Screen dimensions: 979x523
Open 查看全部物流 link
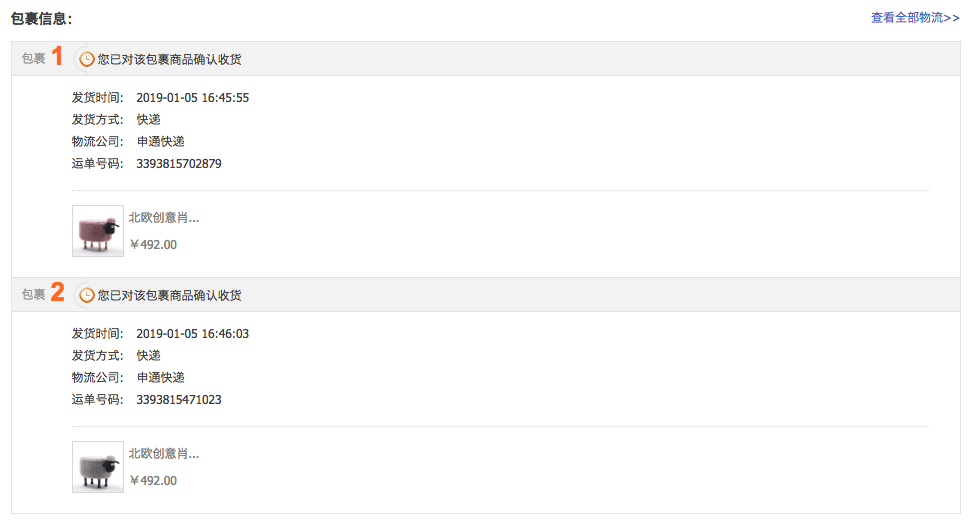click(915, 18)
